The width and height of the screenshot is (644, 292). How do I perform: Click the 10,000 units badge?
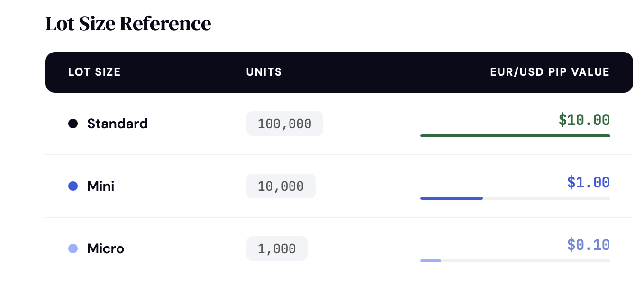[x=281, y=186]
